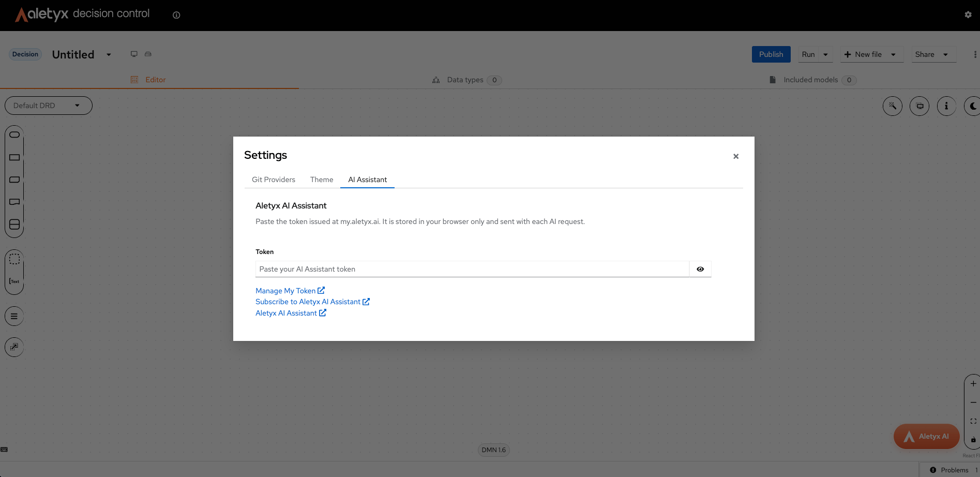Screen dimensions: 980x477
Task: Switch to the Data types tab
Action: tap(466, 80)
